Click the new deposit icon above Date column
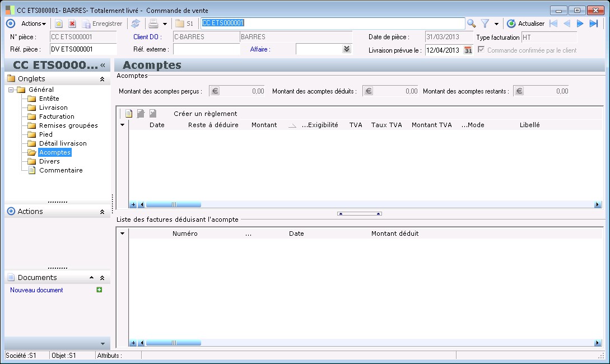The image size is (610, 364). (x=129, y=114)
